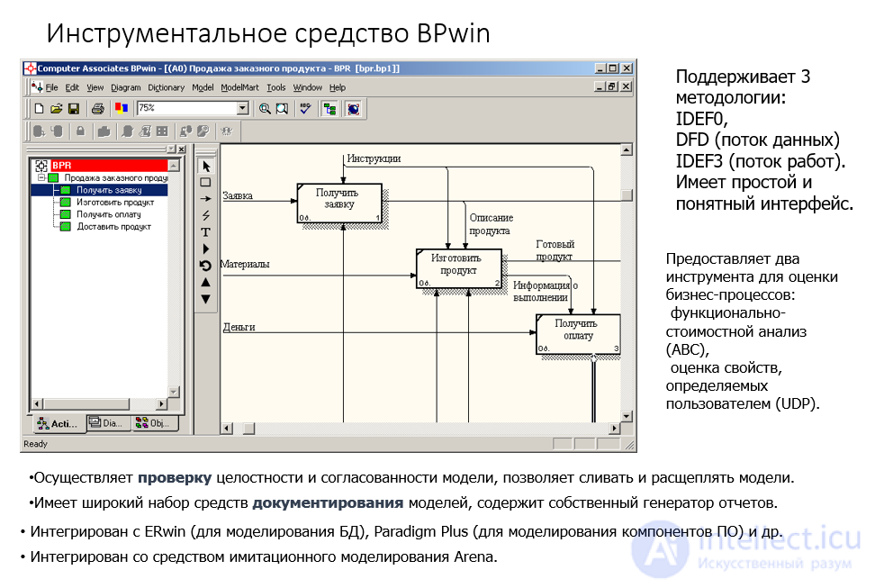The width and height of the screenshot is (875, 588).
Task: Click the ModelMart globe icon in the toolbar
Action: pyautogui.click(x=353, y=108)
